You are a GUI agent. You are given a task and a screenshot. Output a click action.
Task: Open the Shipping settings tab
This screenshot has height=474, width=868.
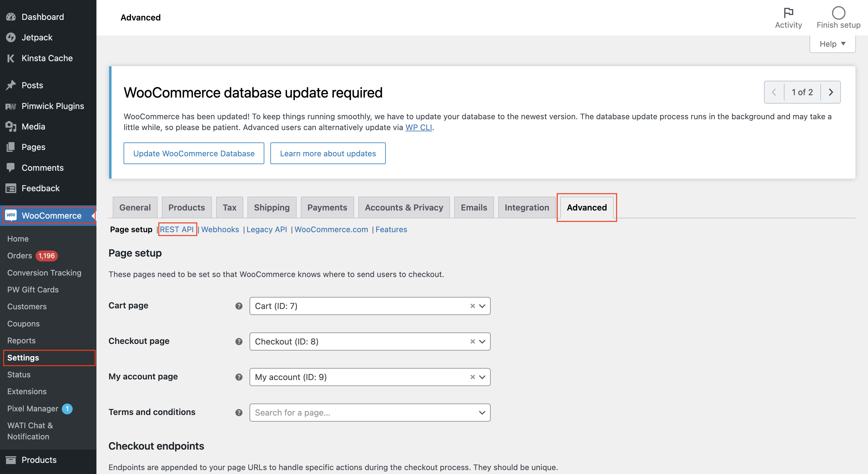272,207
